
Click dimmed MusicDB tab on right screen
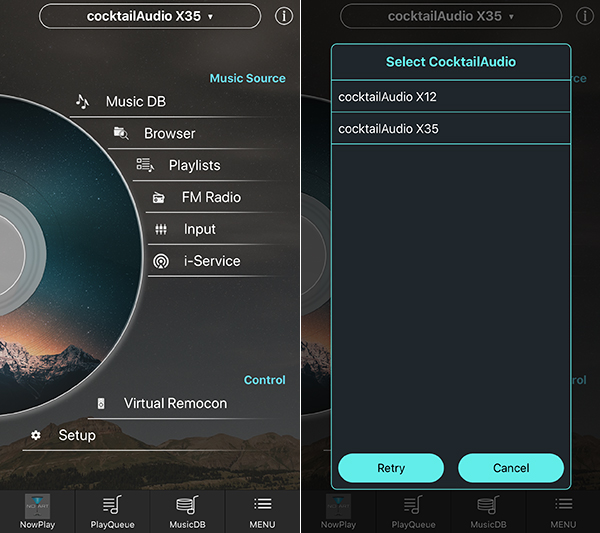[x=488, y=512]
